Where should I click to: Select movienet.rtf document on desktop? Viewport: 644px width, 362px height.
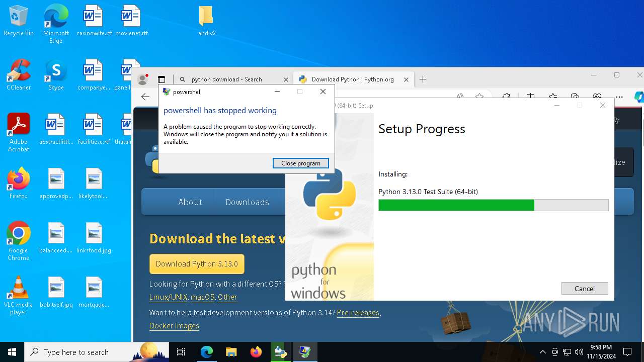coord(131,21)
